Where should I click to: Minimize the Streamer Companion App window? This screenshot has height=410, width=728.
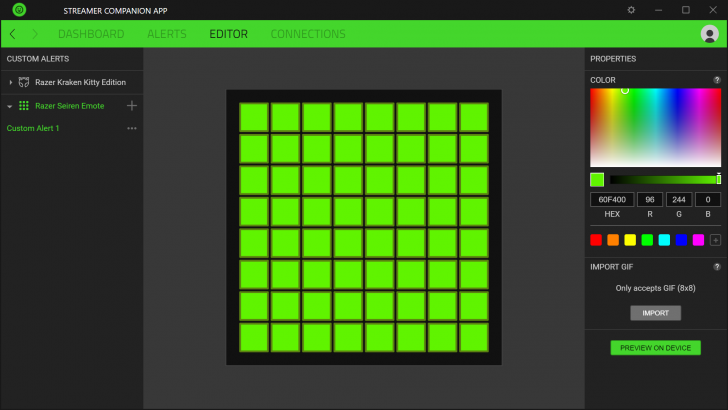(x=658, y=10)
